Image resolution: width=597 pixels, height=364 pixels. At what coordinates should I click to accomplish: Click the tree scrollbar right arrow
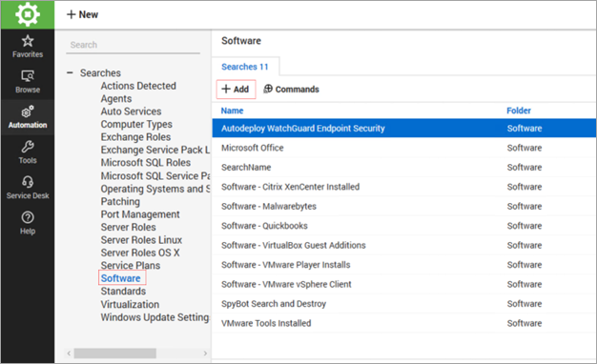205,354
